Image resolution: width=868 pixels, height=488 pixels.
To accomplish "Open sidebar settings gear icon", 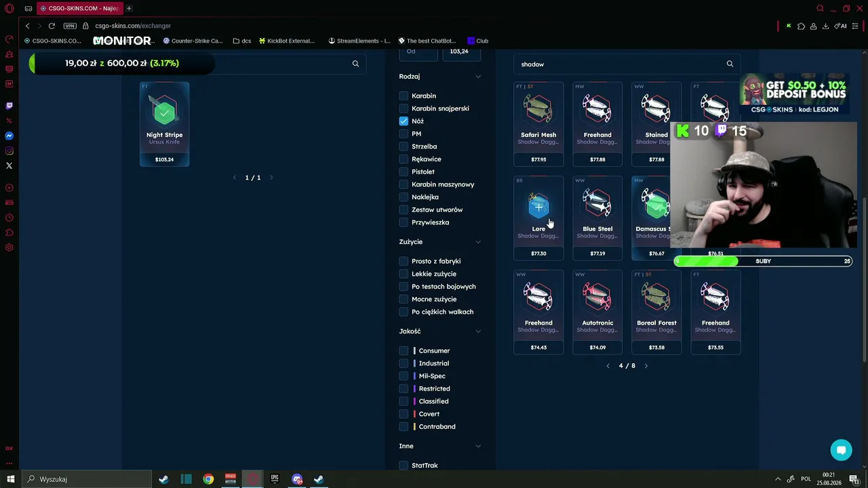I will coord(9,247).
